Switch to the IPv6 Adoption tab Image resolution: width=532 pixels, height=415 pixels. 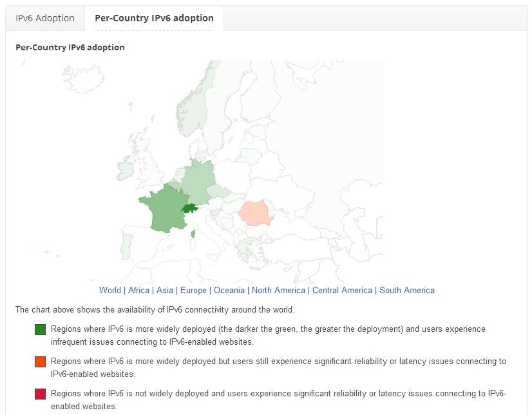[45, 18]
